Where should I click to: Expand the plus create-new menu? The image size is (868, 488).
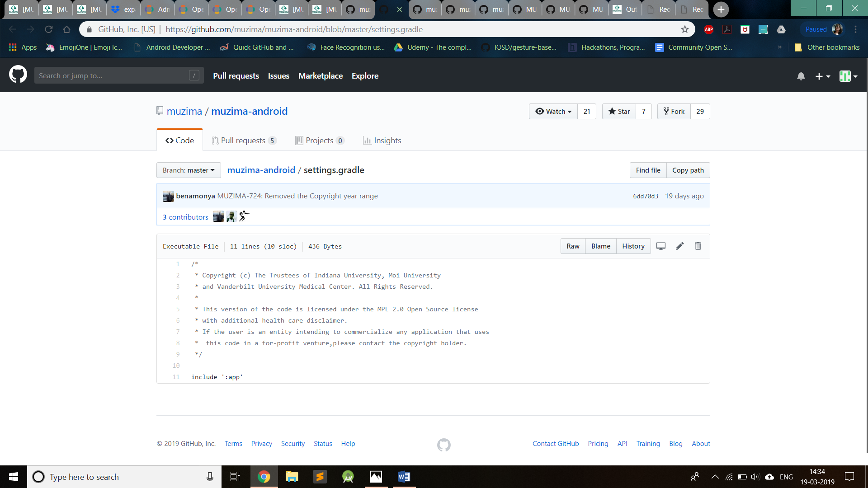823,76
